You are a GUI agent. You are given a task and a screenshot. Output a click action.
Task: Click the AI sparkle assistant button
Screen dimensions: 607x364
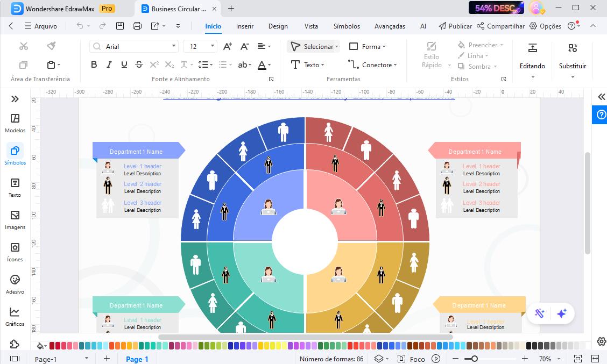[562, 313]
